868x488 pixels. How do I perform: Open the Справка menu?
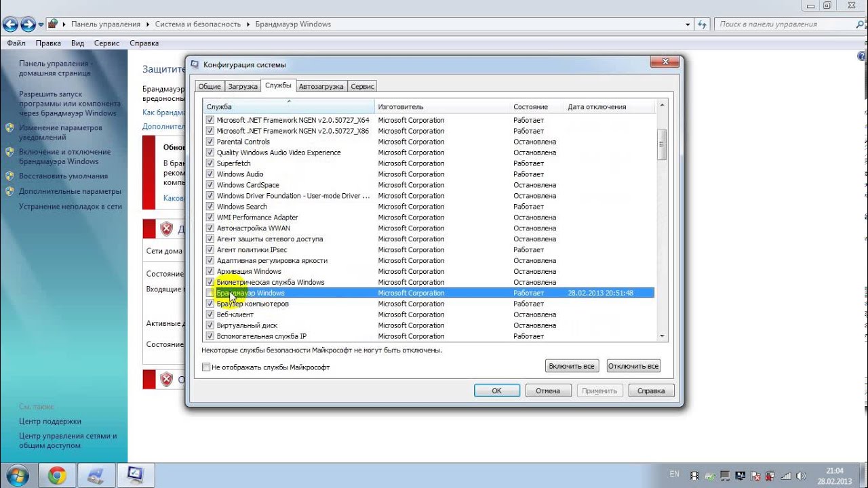(144, 43)
